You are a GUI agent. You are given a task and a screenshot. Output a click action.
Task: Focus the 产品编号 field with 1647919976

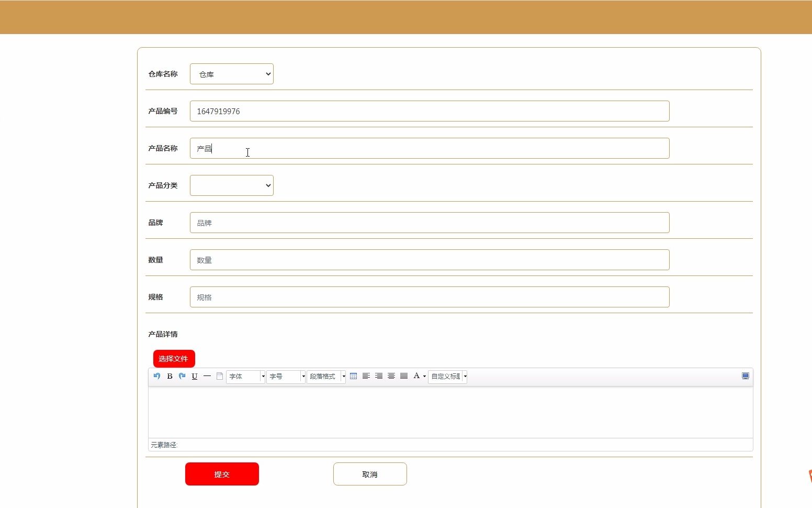tap(430, 111)
